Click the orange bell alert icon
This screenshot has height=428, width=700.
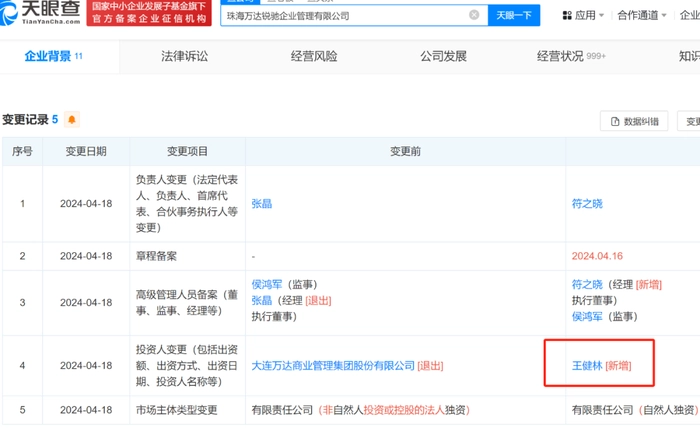(72, 120)
